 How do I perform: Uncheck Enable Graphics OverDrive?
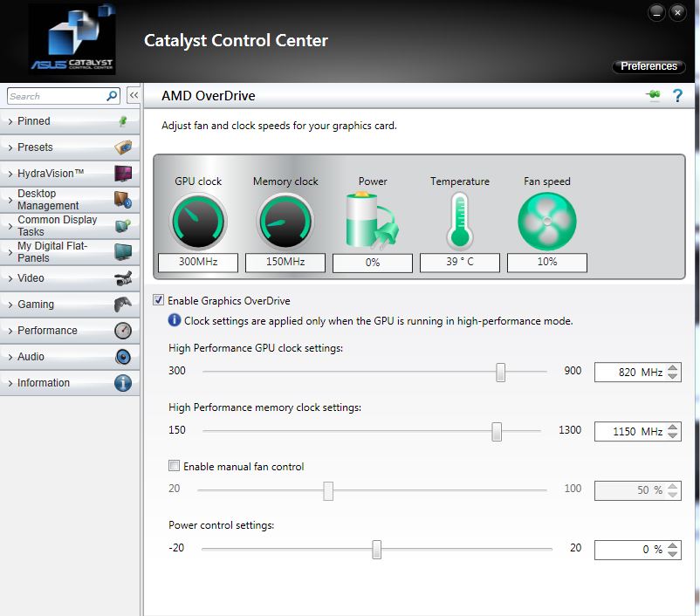click(x=159, y=300)
